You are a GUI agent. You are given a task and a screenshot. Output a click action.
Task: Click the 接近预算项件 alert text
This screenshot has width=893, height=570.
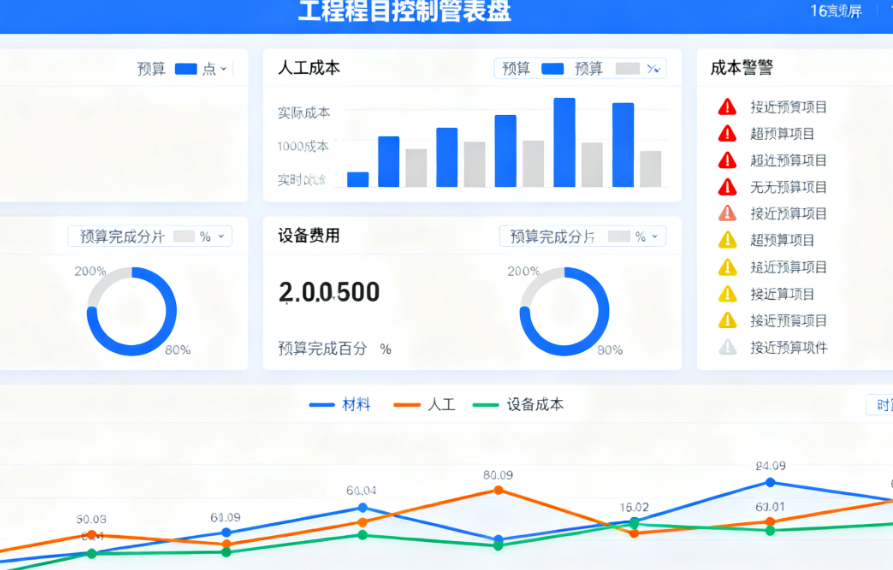(788, 347)
